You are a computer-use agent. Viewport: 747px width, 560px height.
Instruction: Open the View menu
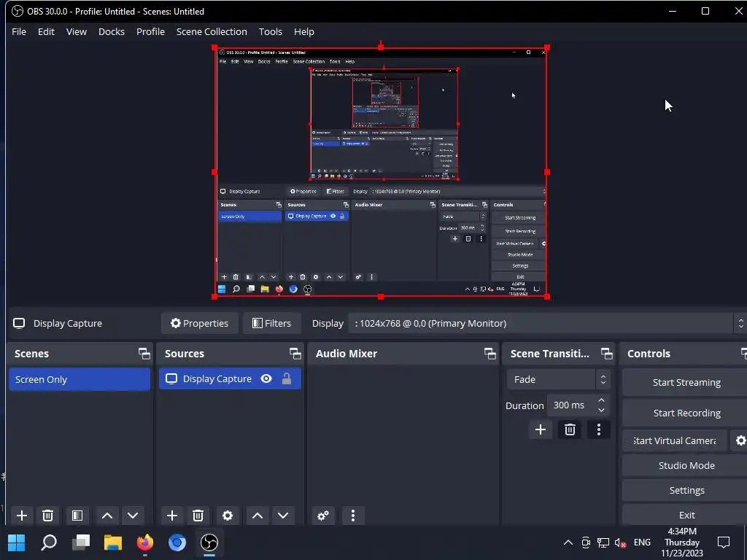[76, 31]
